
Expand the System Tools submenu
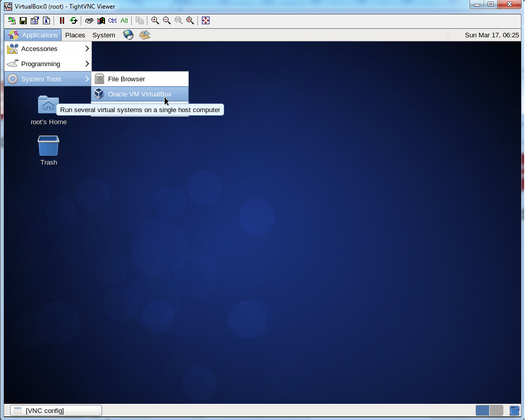(x=40, y=79)
